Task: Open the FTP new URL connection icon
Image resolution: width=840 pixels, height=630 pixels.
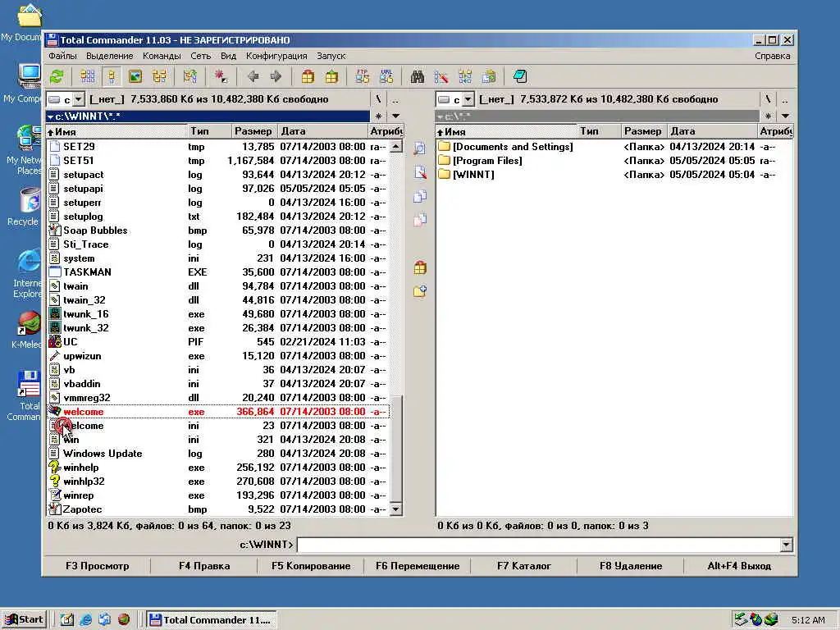Action: (x=386, y=76)
